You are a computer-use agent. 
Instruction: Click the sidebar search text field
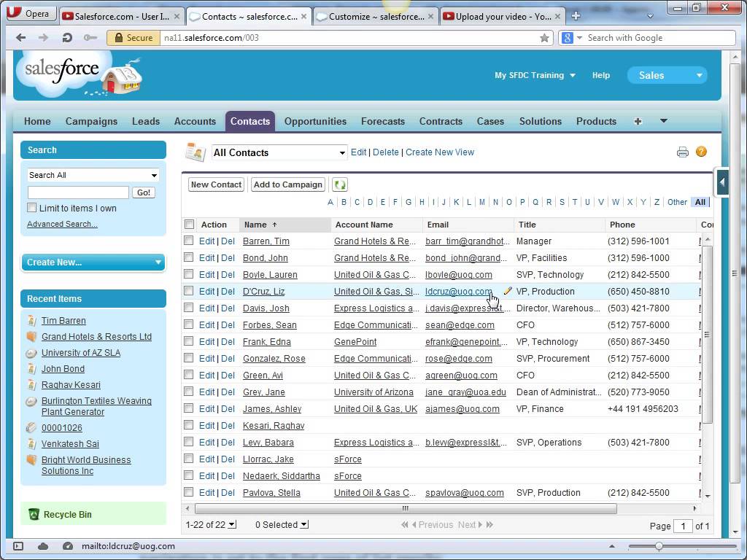78,192
